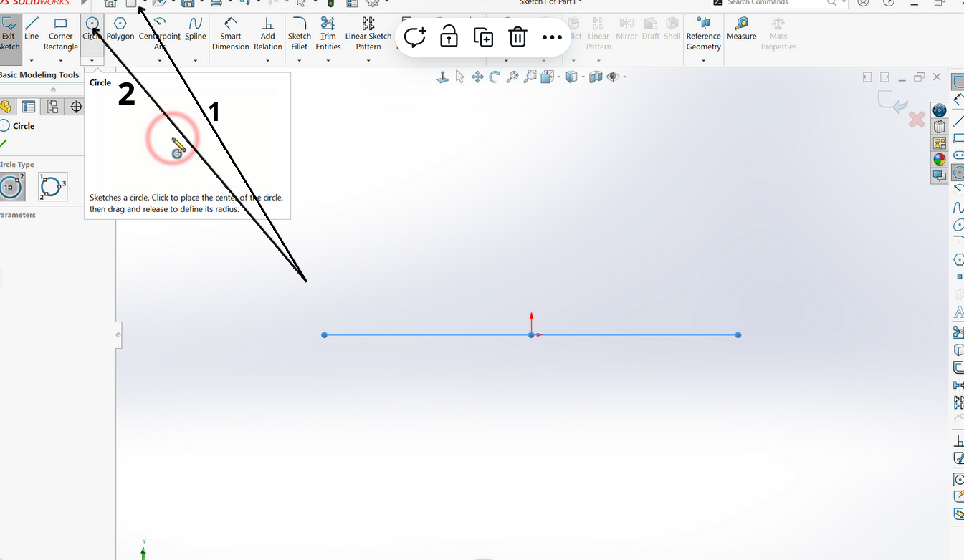Expand the Trim Entities dropdown arrow
964x560 pixels.
[328, 61]
